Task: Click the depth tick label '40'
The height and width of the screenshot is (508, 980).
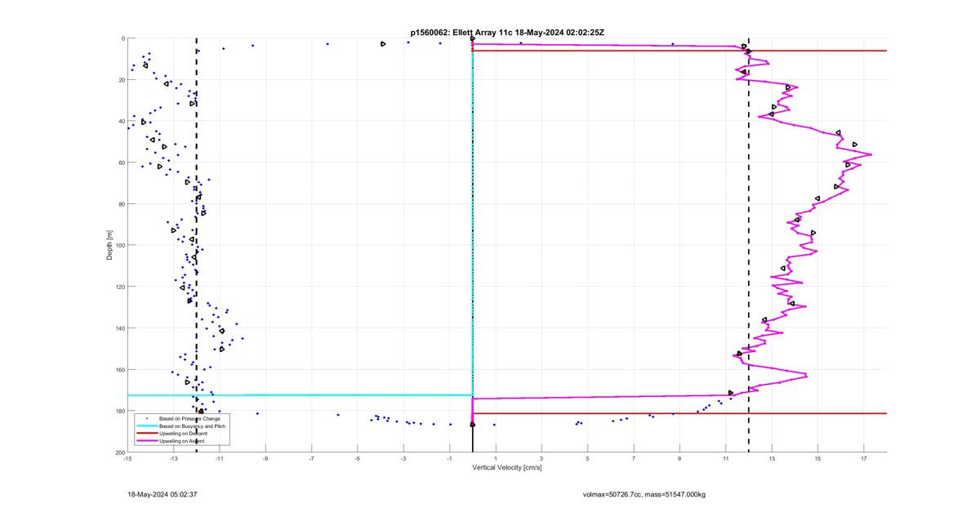Action: click(121, 121)
